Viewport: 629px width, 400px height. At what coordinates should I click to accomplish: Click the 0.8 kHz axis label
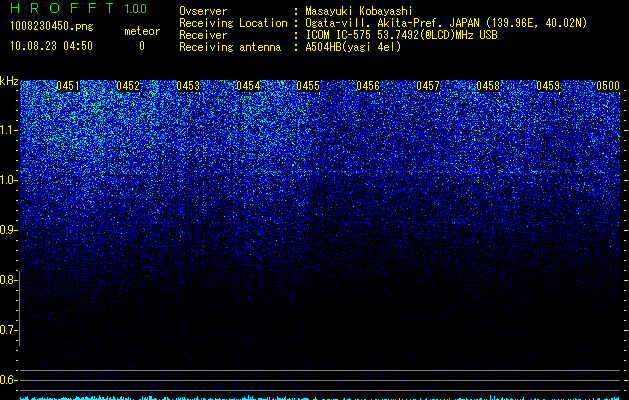pos(7,280)
